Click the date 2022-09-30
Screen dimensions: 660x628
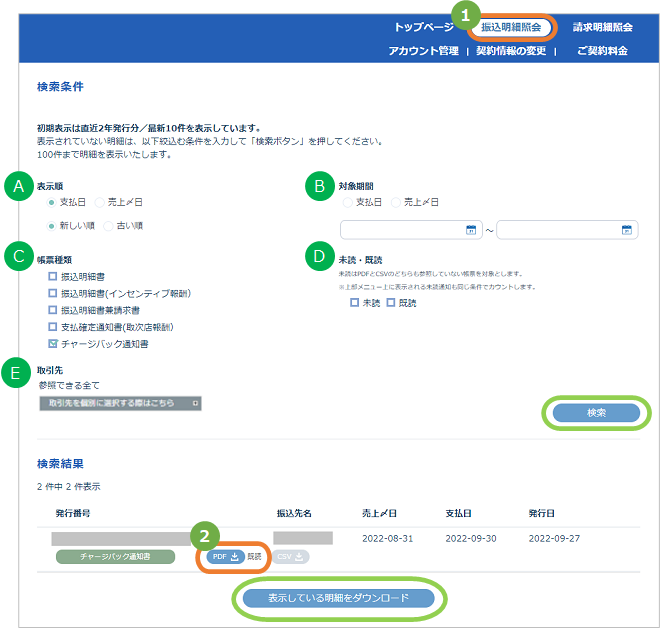point(471,538)
